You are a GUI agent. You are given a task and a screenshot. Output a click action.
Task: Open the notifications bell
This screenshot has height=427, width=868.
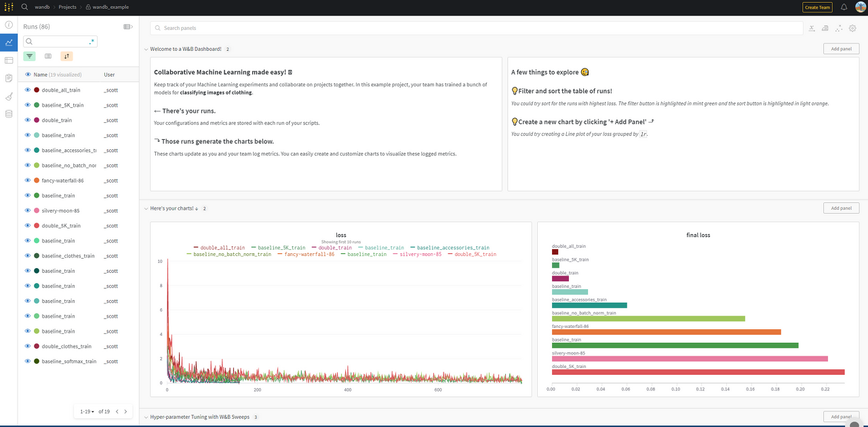click(844, 7)
